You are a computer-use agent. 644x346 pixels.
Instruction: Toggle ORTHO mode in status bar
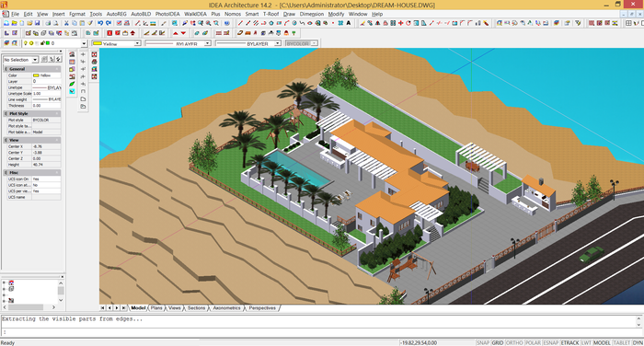(x=514, y=342)
